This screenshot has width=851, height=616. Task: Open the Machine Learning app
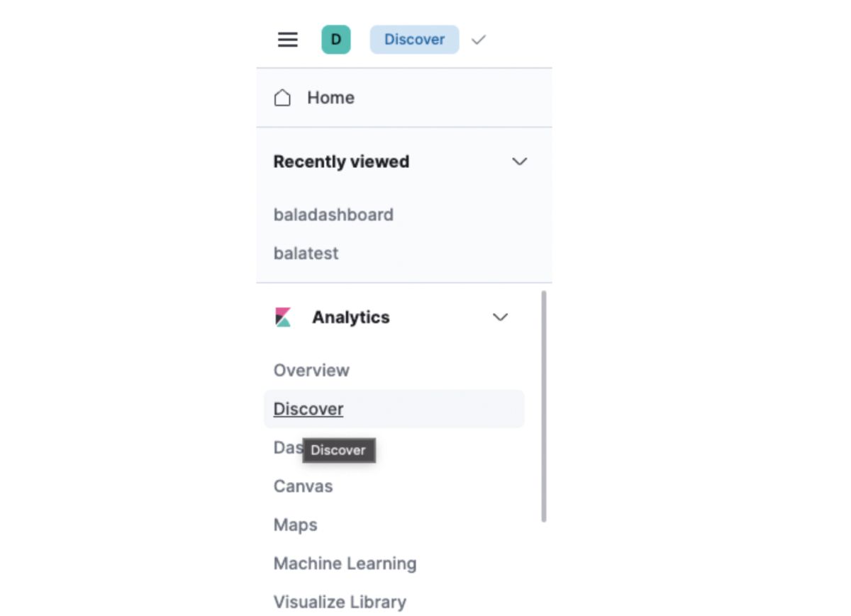click(345, 563)
